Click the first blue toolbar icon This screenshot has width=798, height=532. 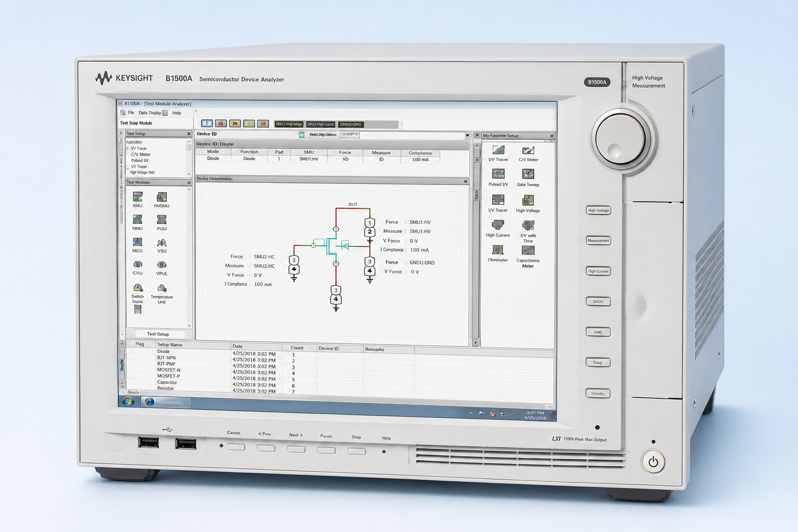(207, 123)
